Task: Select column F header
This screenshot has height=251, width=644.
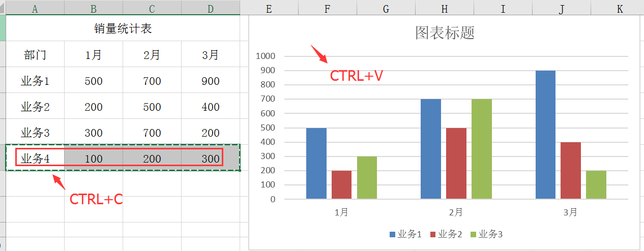Action: [x=327, y=8]
